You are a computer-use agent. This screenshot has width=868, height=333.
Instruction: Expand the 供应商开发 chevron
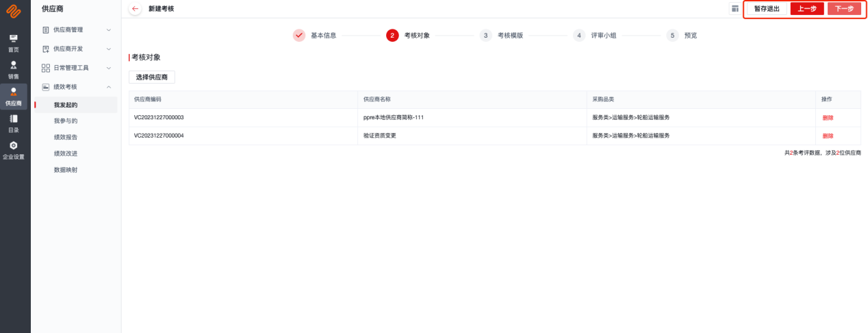click(109, 49)
